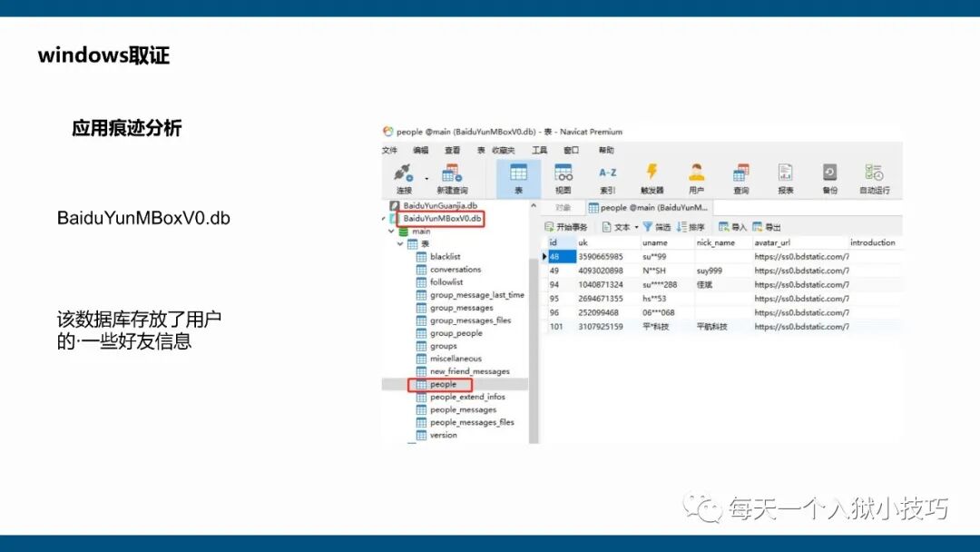Open the 报表 report toolbar icon
Image resolution: width=980 pixels, height=552 pixels.
(786, 178)
